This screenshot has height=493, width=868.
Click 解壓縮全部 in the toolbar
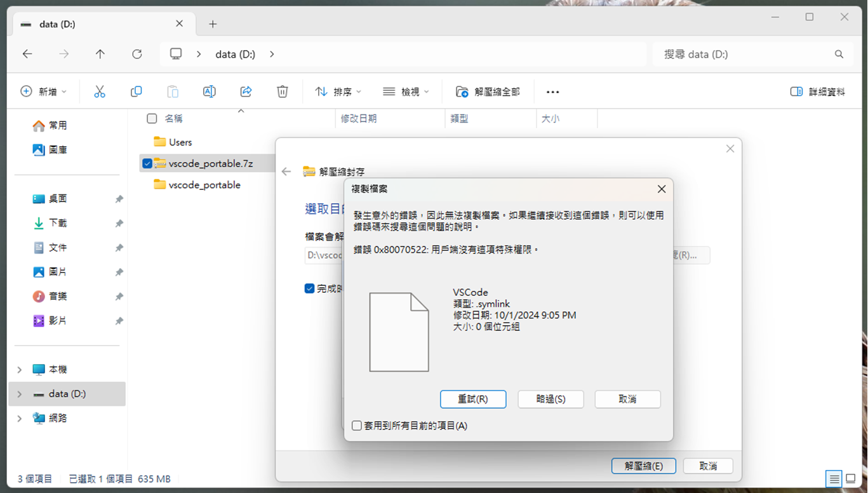488,91
